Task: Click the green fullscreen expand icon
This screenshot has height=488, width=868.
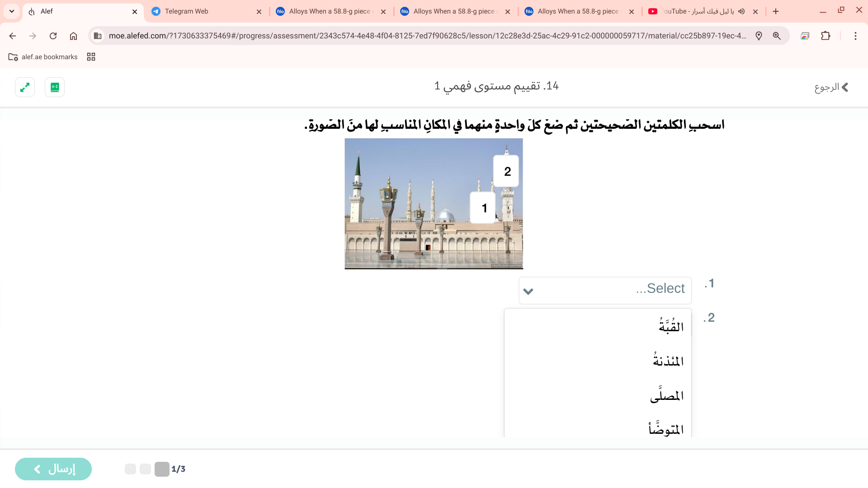Action: (x=25, y=87)
